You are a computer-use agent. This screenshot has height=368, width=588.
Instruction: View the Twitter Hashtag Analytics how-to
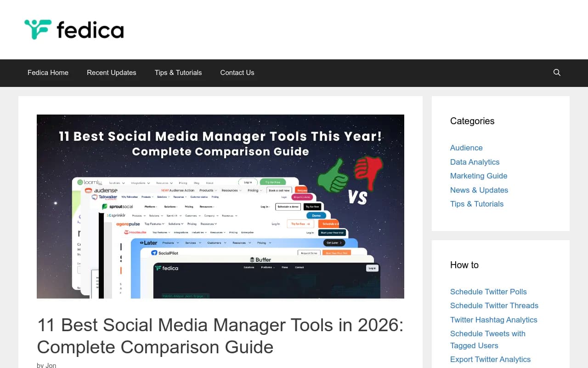(x=493, y=320)
